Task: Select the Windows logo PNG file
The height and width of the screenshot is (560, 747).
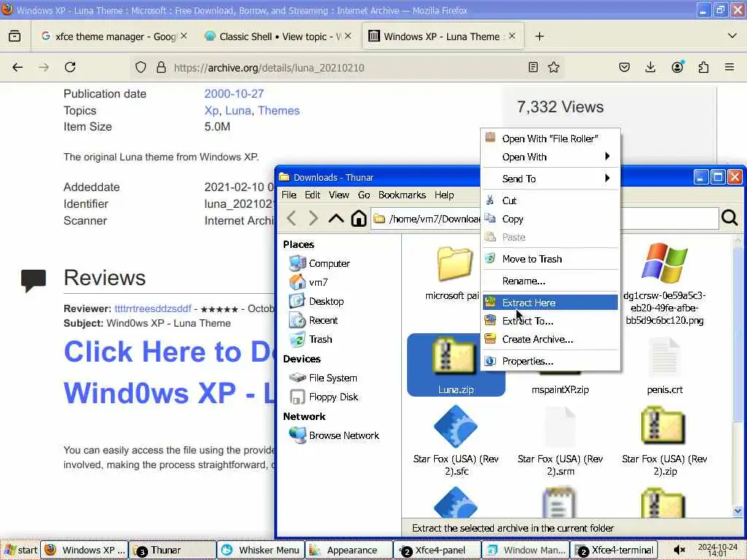Action: point(665,263)
